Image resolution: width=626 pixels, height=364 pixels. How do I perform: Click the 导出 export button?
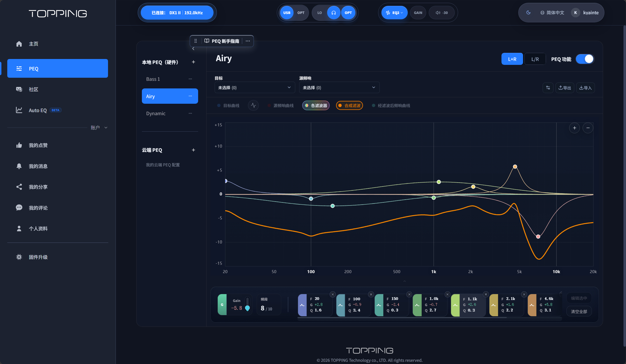565,88
